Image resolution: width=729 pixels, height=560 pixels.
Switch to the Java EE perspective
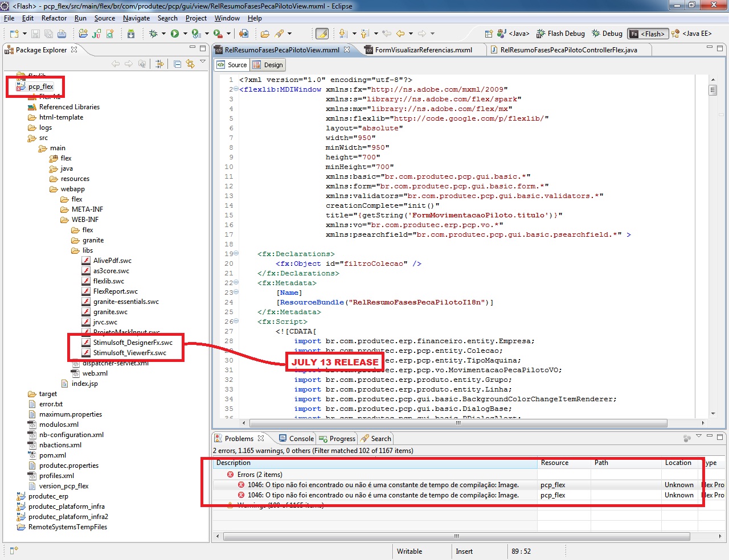coord(691,34)
